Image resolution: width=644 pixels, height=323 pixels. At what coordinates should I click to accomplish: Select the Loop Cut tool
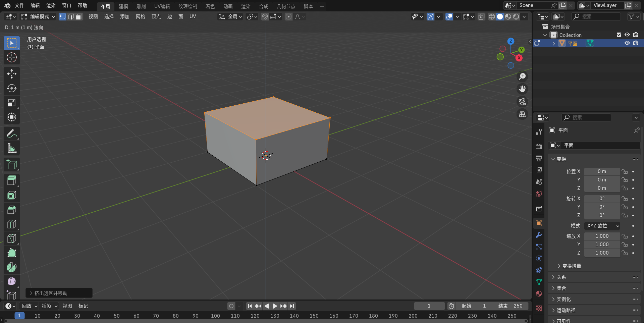point(12,224)
